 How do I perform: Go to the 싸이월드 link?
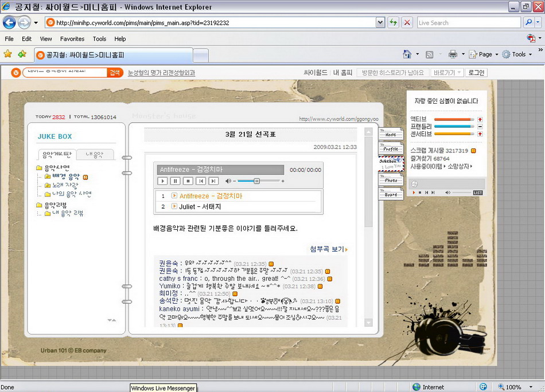click(x=316, y=73)
